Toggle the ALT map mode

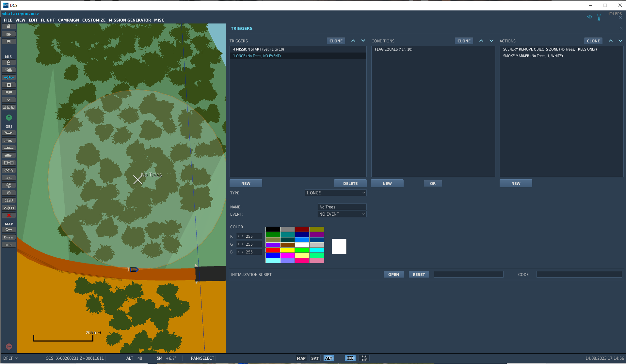coord(329,358)
